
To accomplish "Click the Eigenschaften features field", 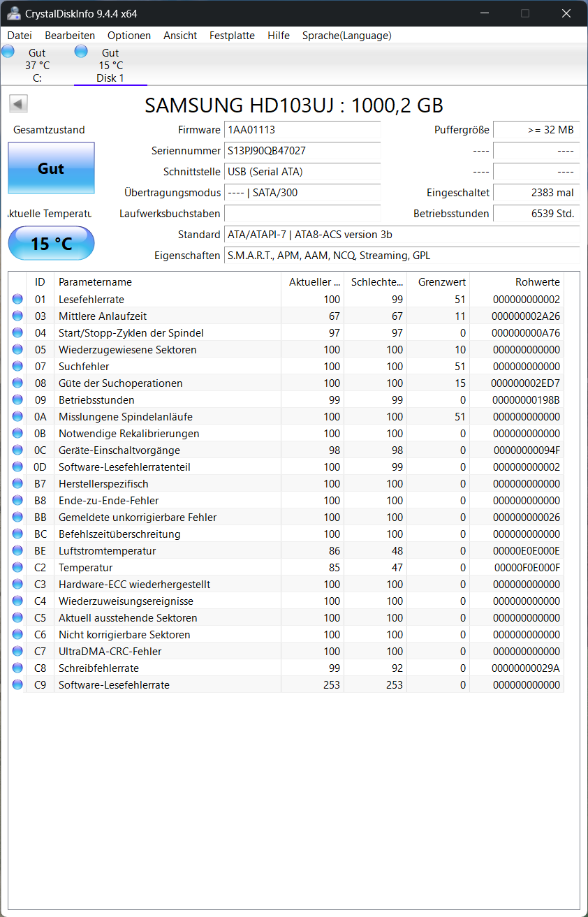I will point(402,256).
